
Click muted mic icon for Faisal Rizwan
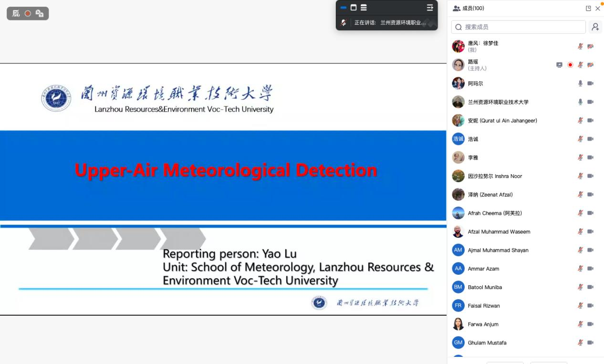pos(581,305)
